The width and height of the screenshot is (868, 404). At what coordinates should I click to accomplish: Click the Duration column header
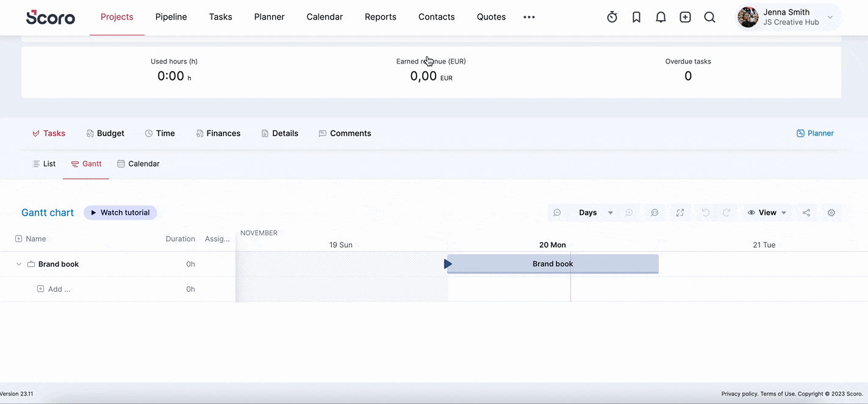[x=181, y=239]
